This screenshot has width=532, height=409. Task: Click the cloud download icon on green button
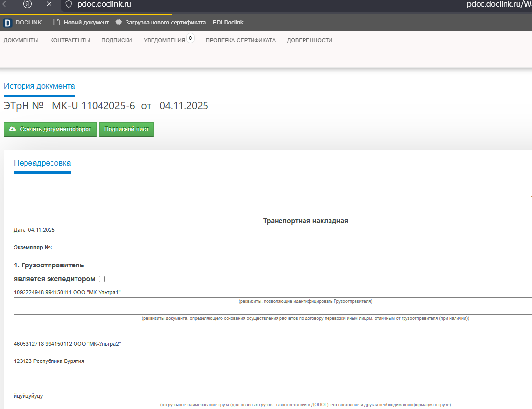[x=13, y=129]
